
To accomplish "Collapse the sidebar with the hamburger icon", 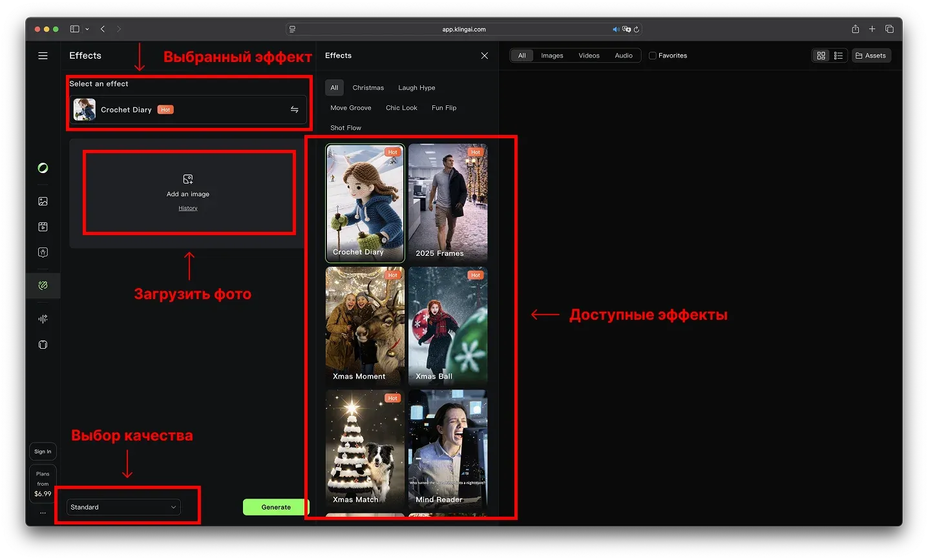I will pyautogui.click(x=43, y=56).
